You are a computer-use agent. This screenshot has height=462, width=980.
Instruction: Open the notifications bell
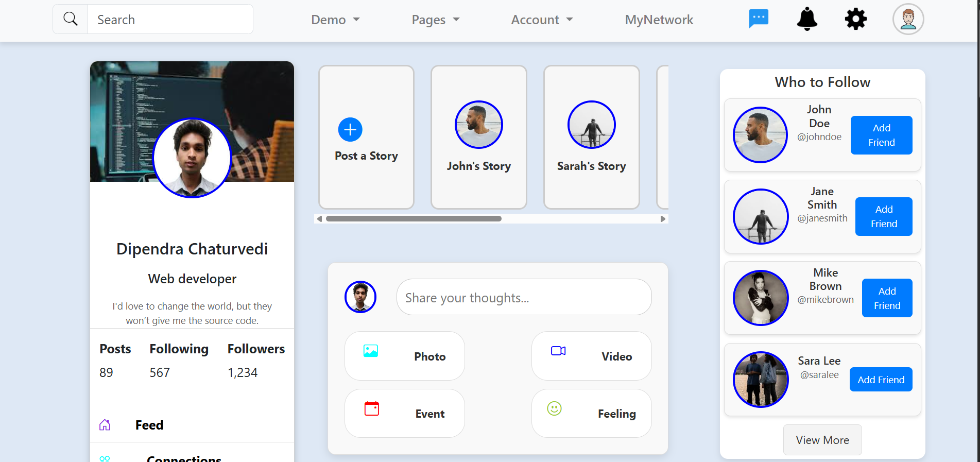[x=807, y=19]
